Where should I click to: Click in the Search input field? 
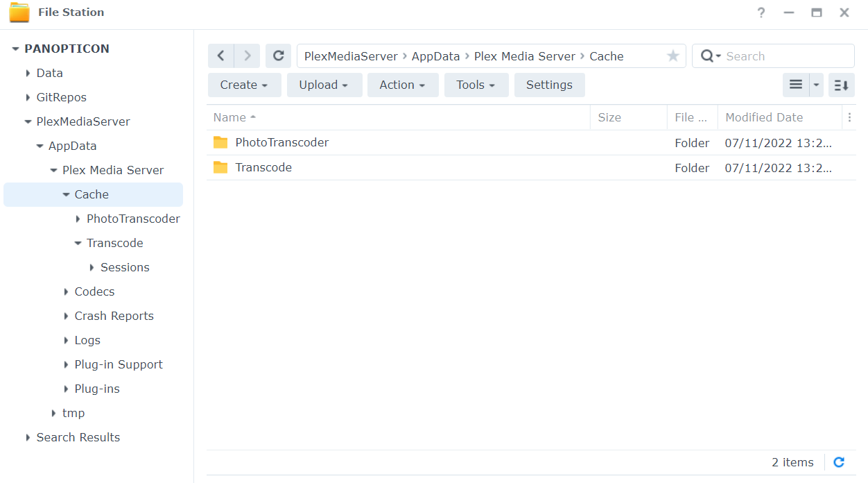(787, 56)
